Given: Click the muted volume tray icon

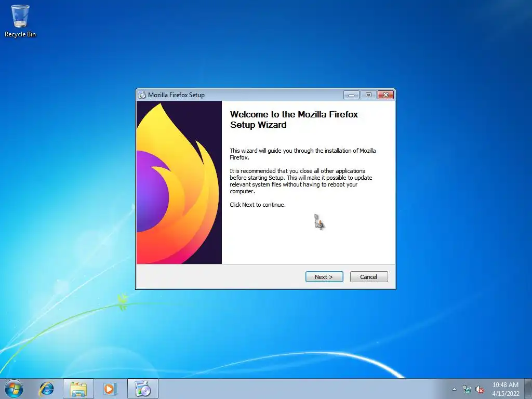Looking at the screenshot, I should coord(480,390).
